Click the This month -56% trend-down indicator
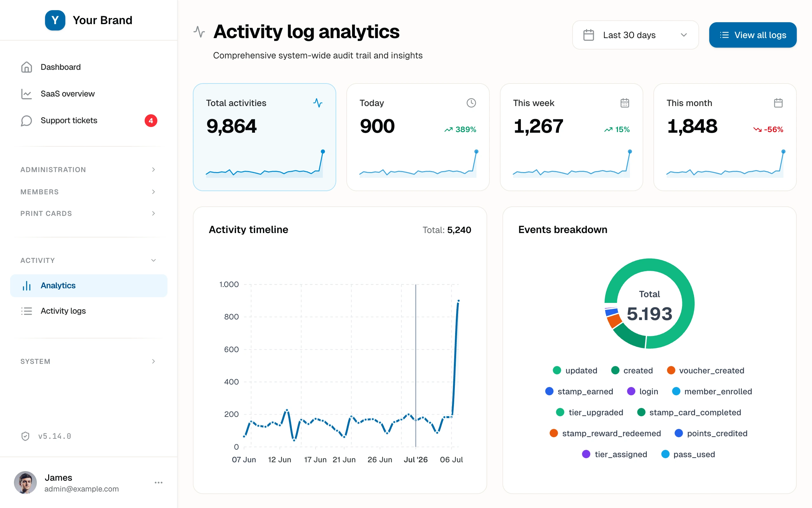Screen dimensions: 812x508 (x=768, y=130)
